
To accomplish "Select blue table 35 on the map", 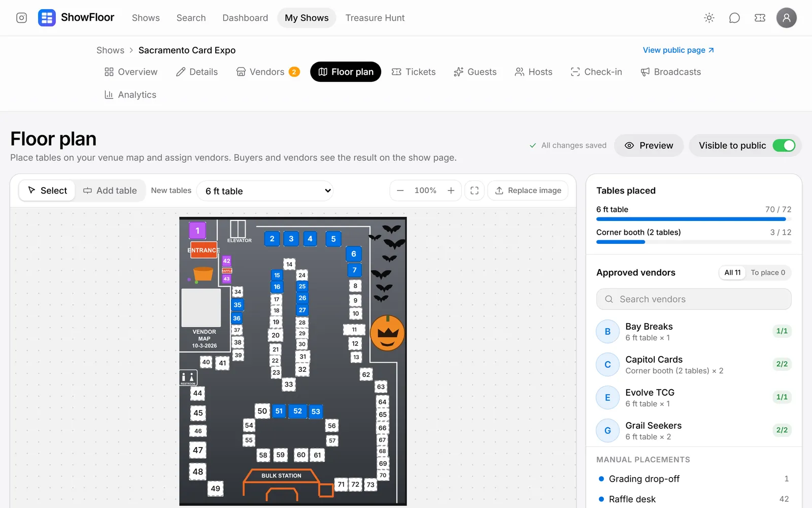I will [238, 305].
